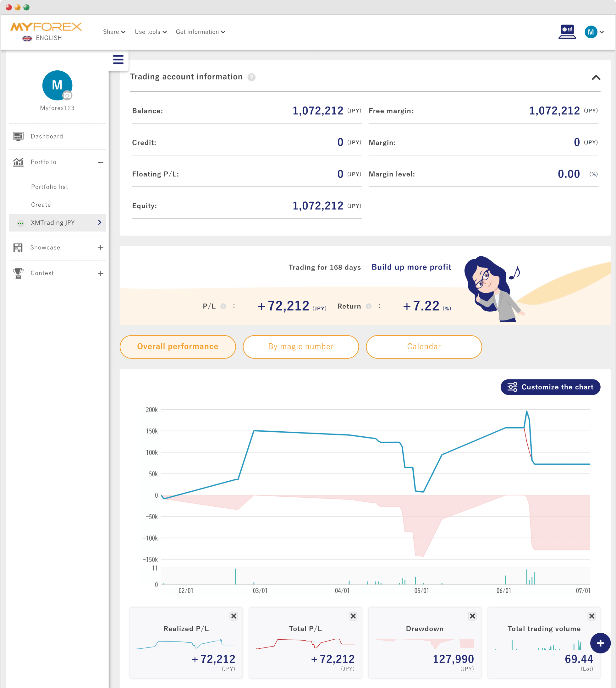Expand the Contest section plus

click(x=101, y=273)
